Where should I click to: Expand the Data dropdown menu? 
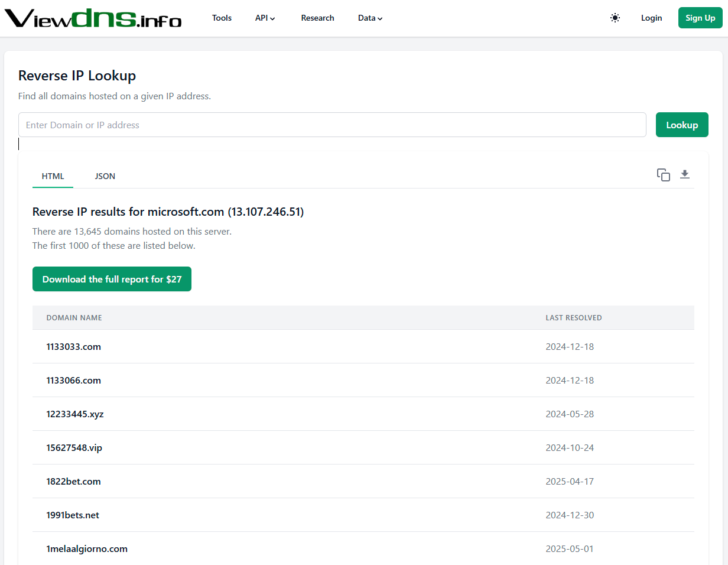(370, 18)
